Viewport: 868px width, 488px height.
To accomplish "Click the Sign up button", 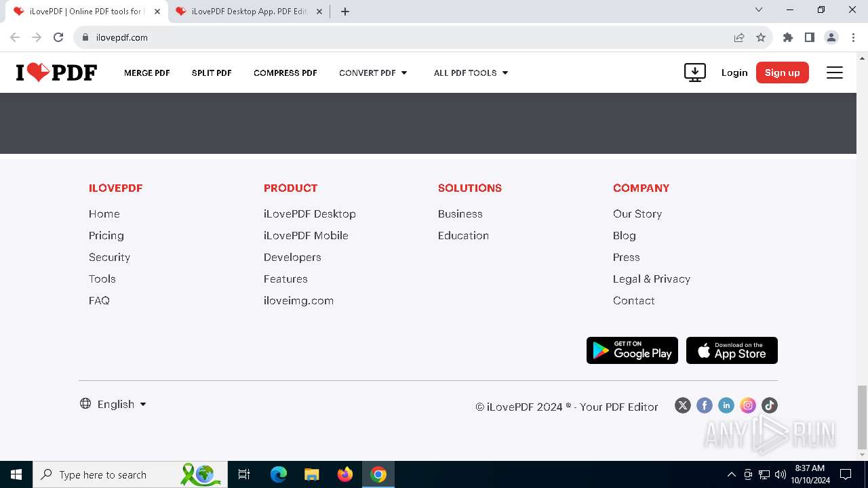I will point(783,73).
